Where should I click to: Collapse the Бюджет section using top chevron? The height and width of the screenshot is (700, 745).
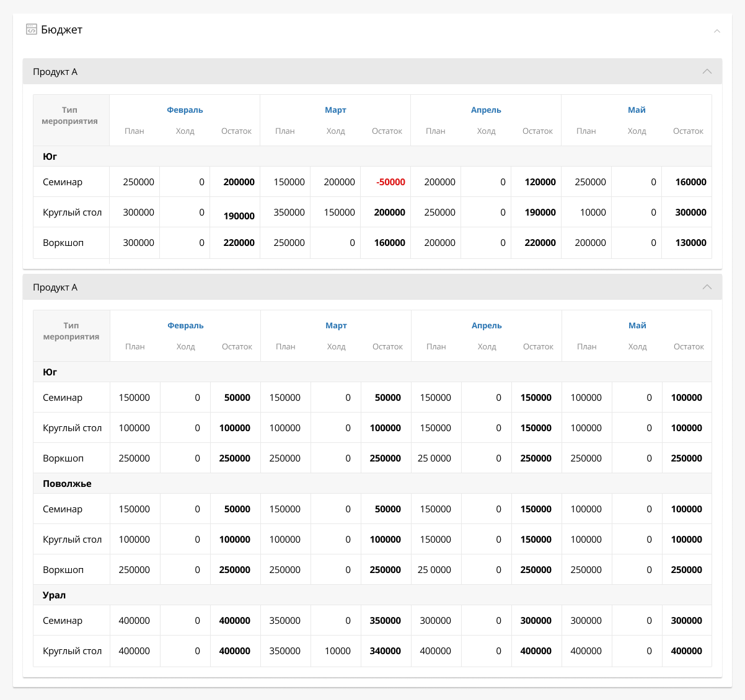point(716,30)
